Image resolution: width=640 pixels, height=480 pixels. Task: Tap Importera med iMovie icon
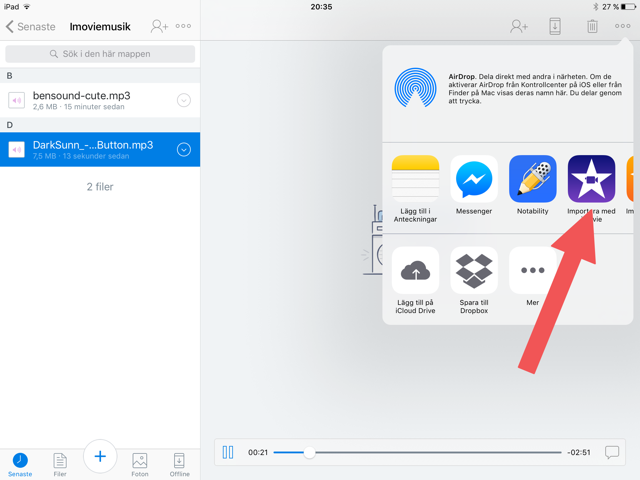coord(591,180)
